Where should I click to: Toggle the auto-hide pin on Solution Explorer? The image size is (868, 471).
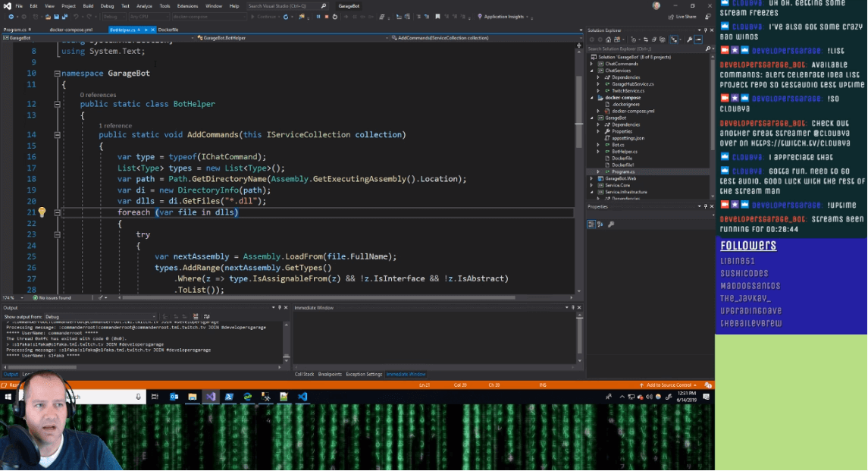(x=705, y=30)
